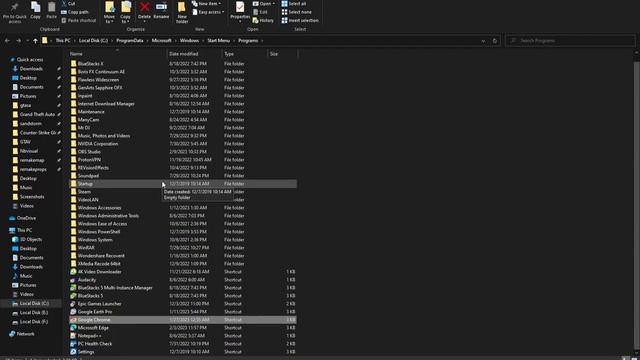This screenshot has height=360, width=640.
Task: Click Windows in breadcrumb path
Action: pos(189,41)
